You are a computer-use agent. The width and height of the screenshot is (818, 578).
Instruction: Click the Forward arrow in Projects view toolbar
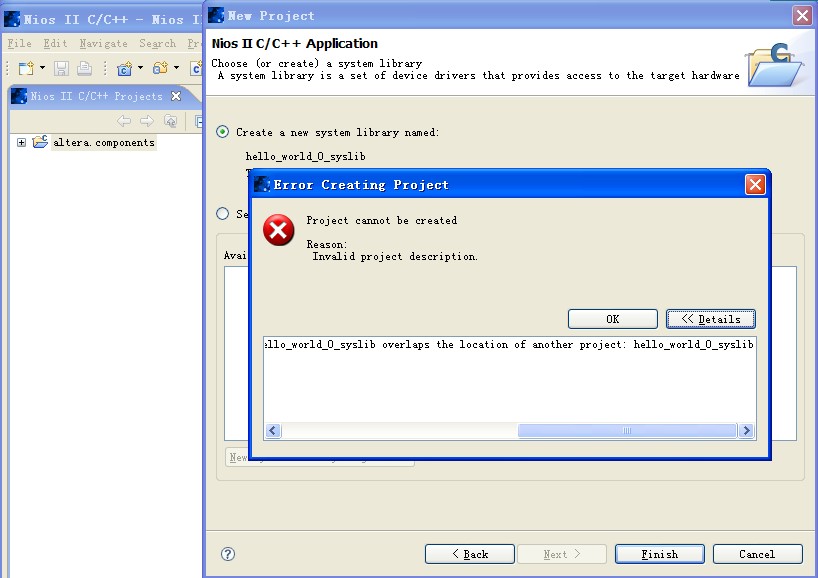147,121
